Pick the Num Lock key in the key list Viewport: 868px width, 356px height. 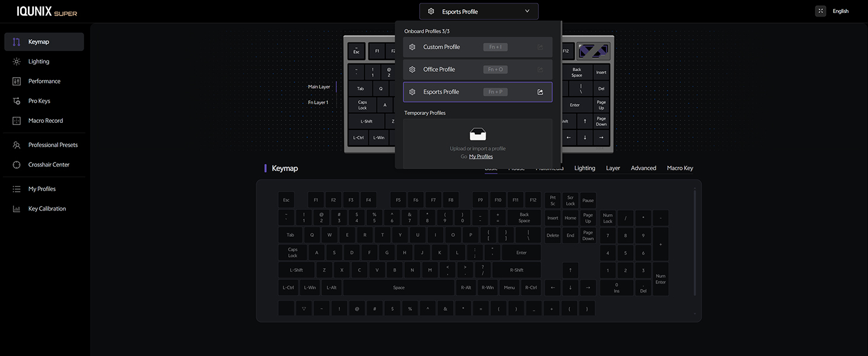[608, 218]
